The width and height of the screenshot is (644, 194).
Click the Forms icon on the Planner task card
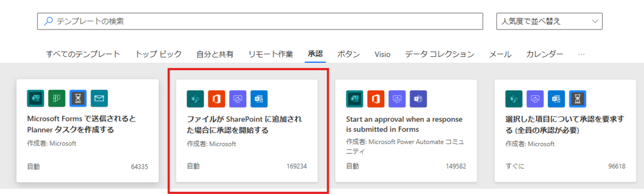coord(35,98)
